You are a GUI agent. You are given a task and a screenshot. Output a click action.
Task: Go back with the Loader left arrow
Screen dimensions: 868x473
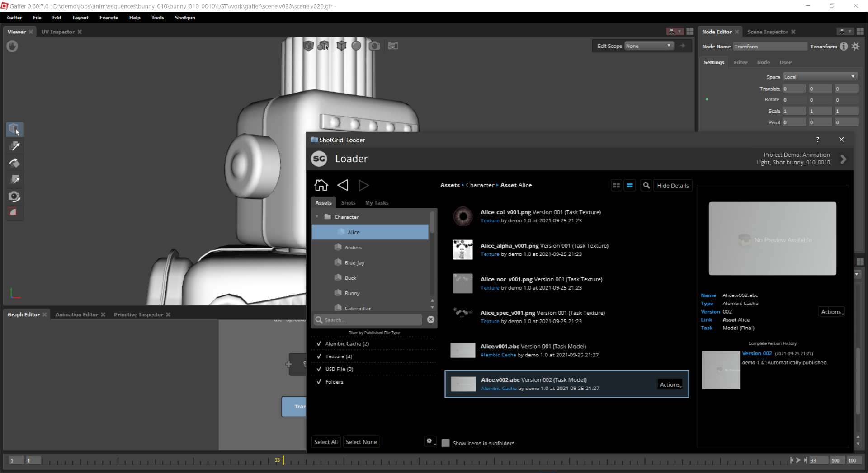[343, 185]
